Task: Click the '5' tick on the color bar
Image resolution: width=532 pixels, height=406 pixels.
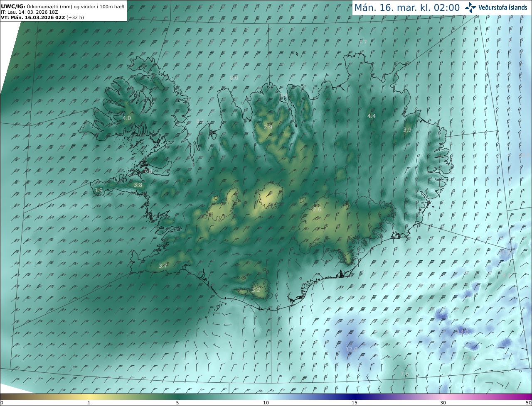Action: (x=177, y=403)
